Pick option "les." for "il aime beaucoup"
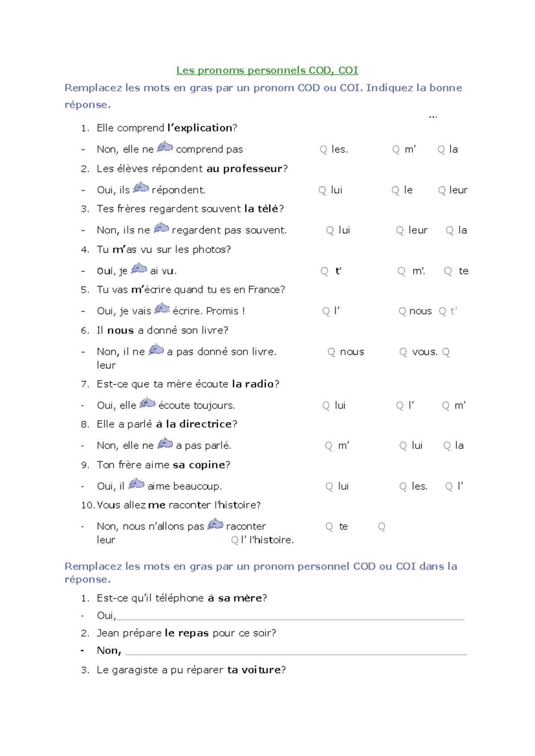The width and height of the screenshot is (535, 756). (x=403, y=486)
